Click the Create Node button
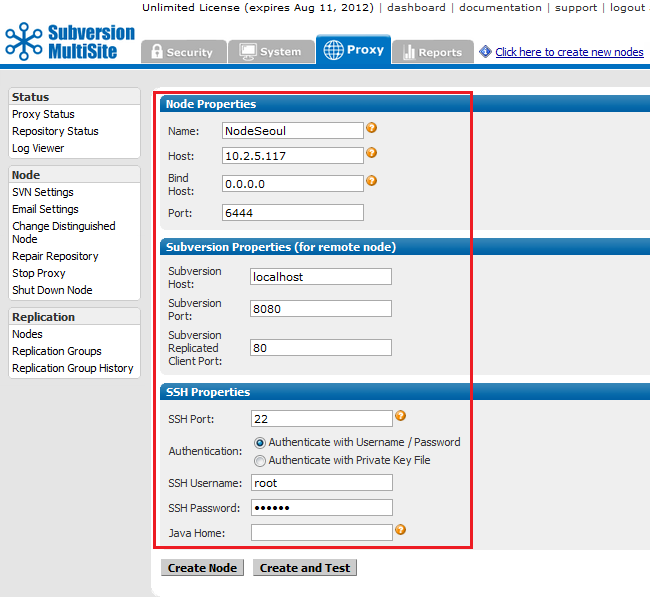The width and height of the screenshot is (650, 597). tap(202, 568)
